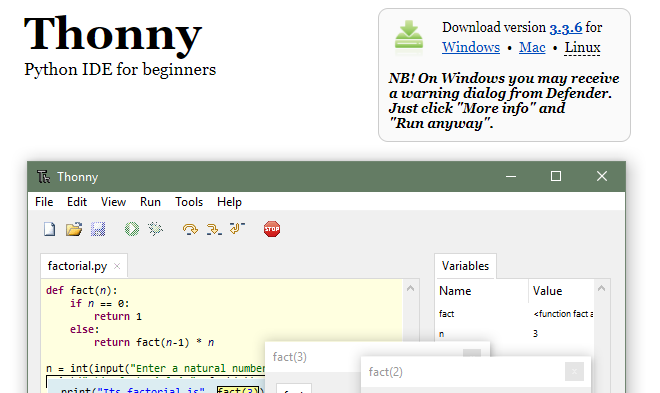Close the factorial.py tab
This screenshot has height=393, width=660.
coord(117,266)
